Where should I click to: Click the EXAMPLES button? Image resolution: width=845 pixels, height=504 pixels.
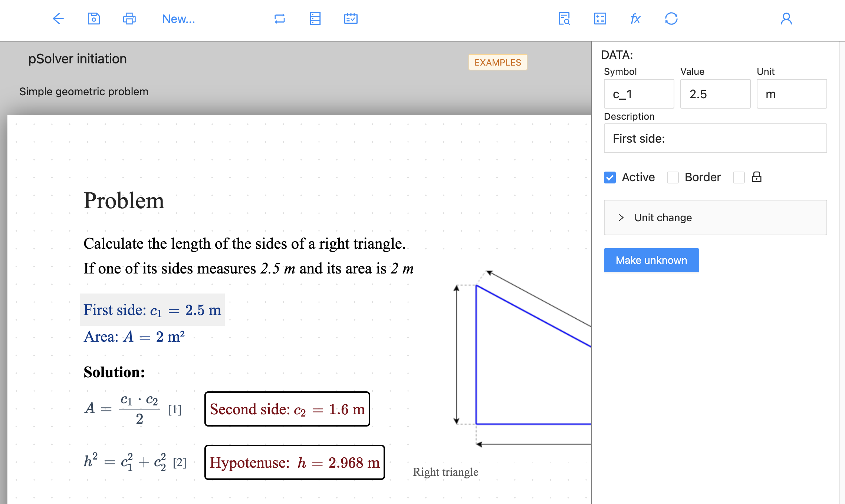click(x=498, y=62)
